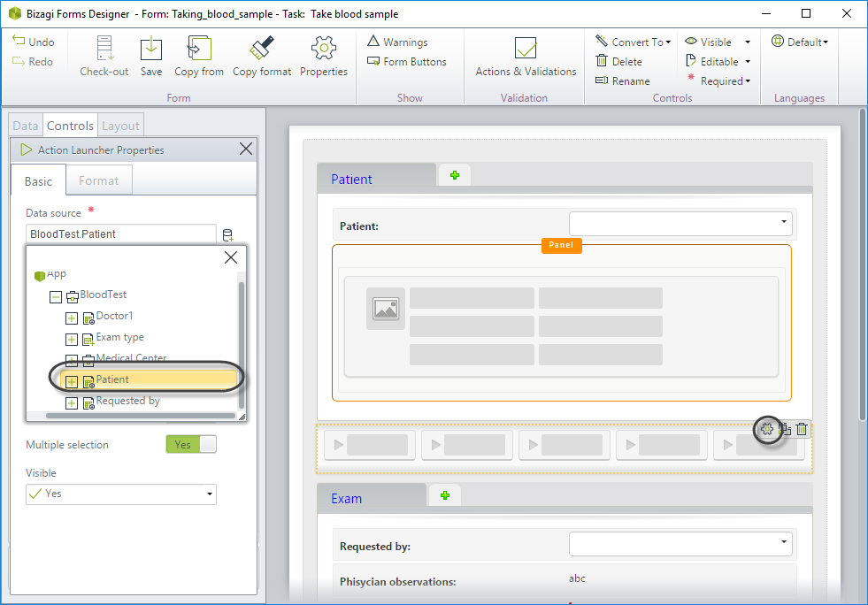
Task: Close the data source tree popup
Action: pyautogui.click(x=231, y=257)
